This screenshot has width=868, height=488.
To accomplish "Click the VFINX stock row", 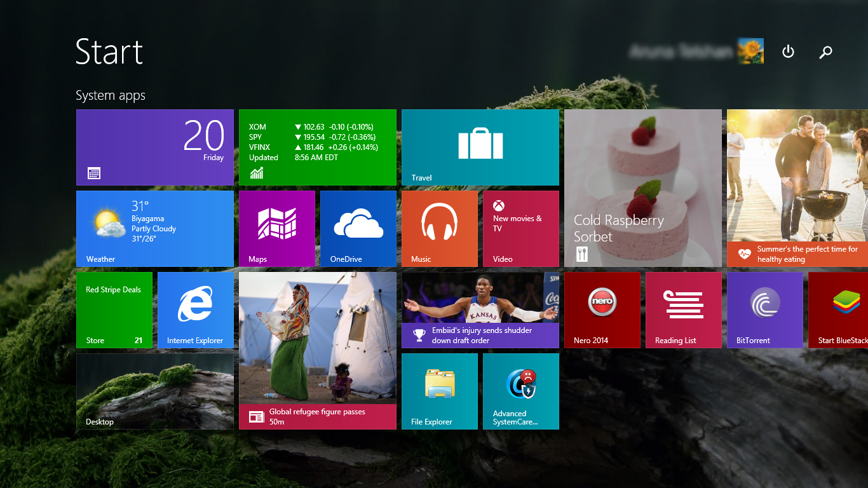I will [313, 147].
